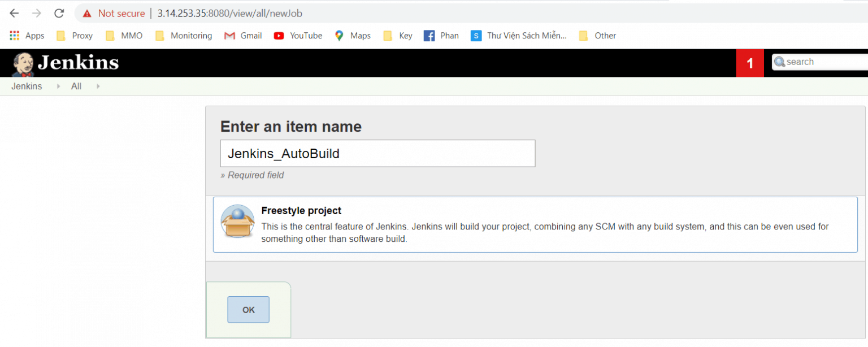Click the Freestyle project package icon

coord(237,221)
